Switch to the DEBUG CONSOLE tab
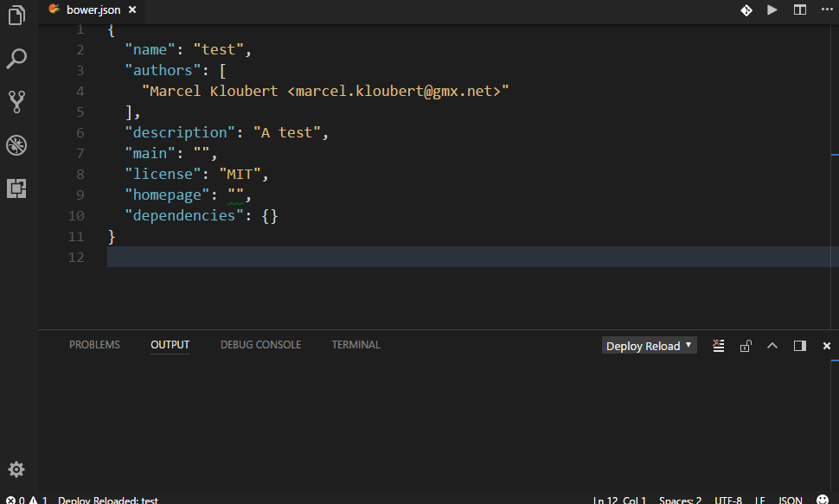The image size is (839, 504). (260, 345)
